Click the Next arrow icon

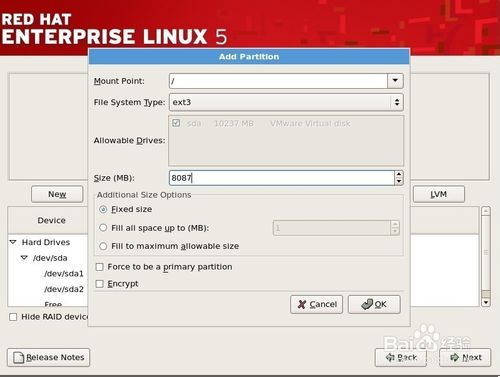454,358
